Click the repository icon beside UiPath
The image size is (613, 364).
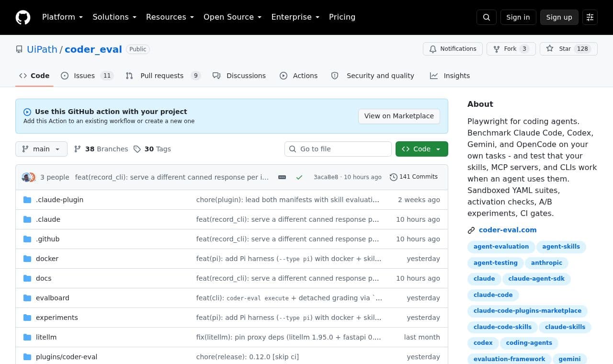tap(19, 49)
